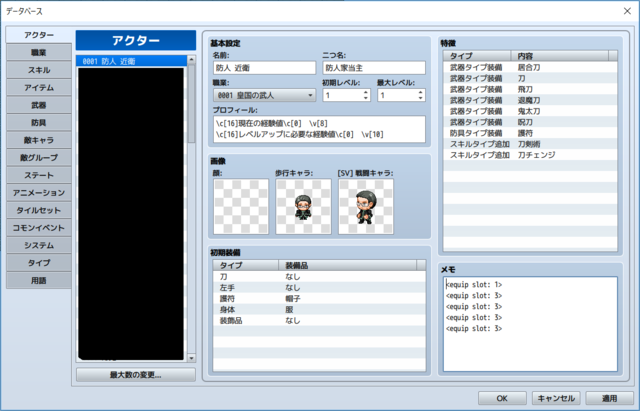Increase the 最大レベル value with up arrow
The image size is (640, 411).
point(420,92)
